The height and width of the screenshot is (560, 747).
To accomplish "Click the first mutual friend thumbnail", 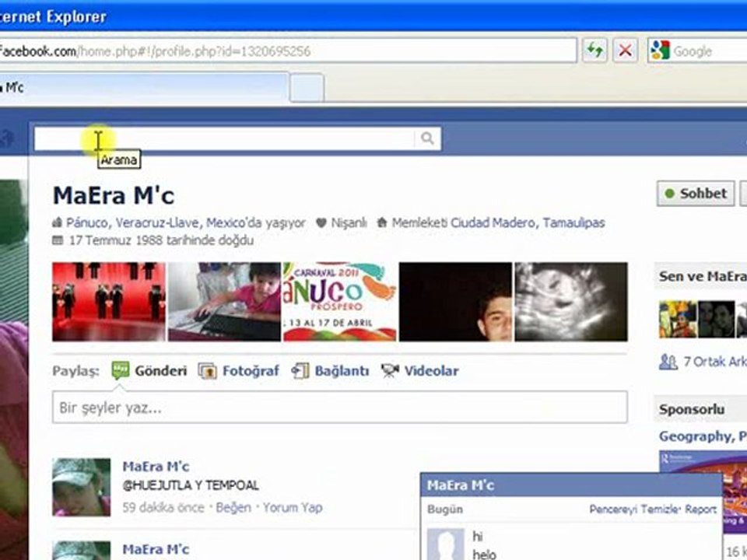I will point(678,319).
